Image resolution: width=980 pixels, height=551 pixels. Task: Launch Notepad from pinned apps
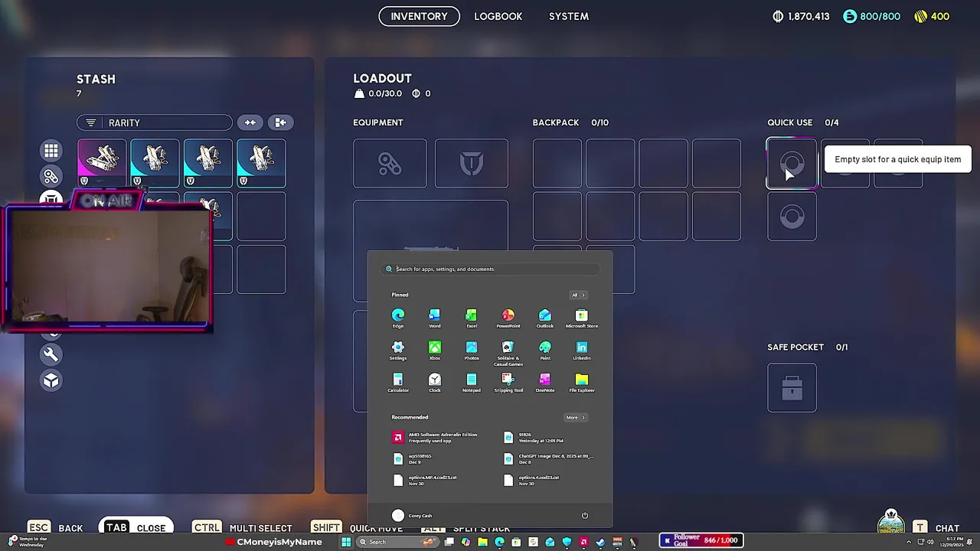(x=472, y=383)
